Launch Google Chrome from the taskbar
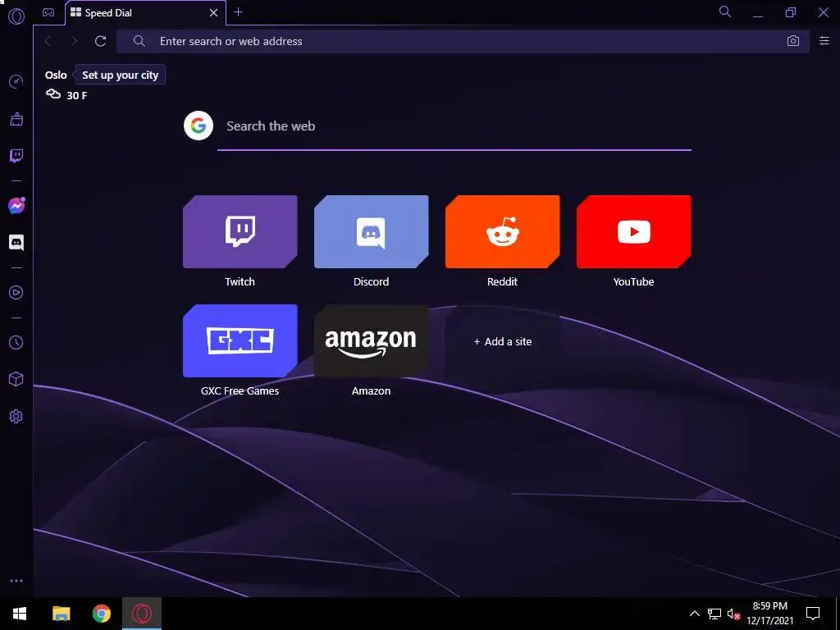 coord(101,614)
